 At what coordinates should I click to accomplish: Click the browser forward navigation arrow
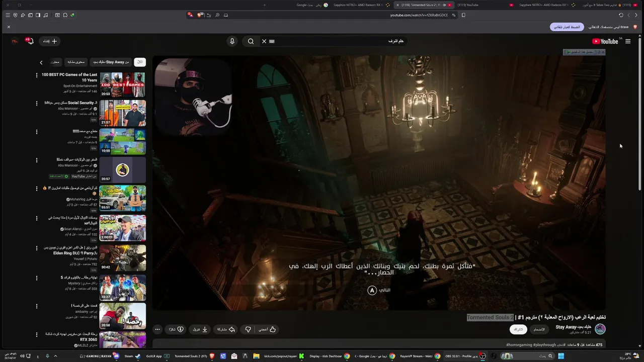point(628,15)
